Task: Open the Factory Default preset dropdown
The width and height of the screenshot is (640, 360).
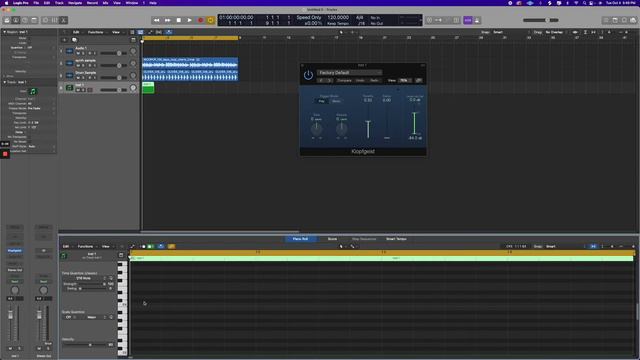Action: click(x=349, y=73)
